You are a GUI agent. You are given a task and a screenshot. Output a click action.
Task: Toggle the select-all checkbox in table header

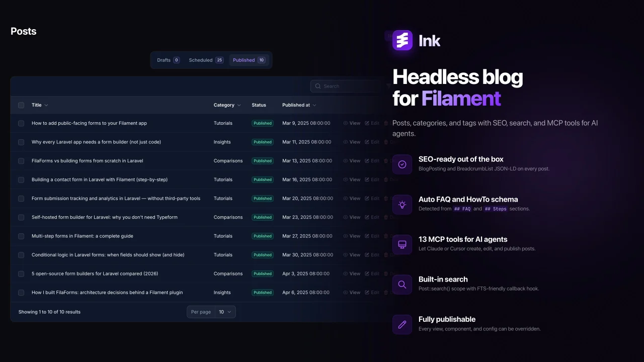pyautogui.click(x=21, y=105)
